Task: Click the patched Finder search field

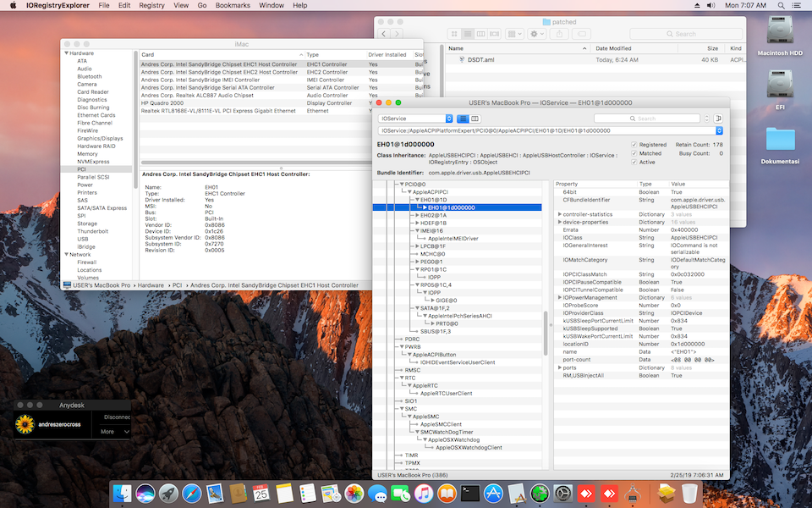Action: pos(686,34)
